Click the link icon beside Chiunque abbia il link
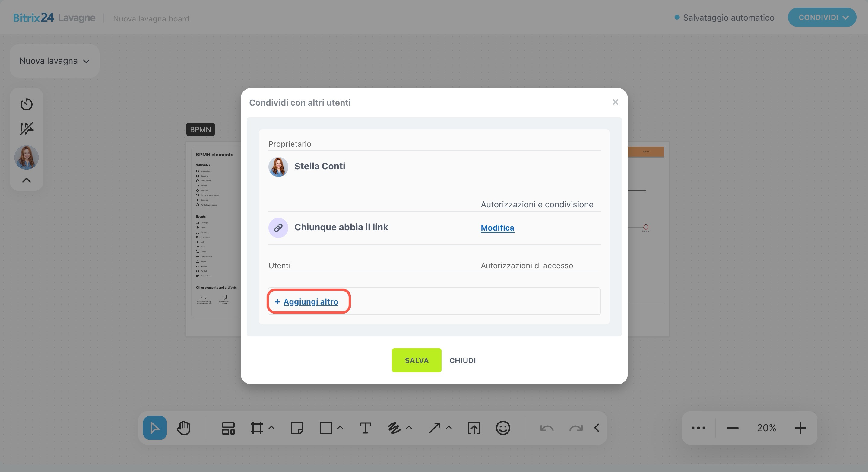Image resolution: width=868 pixels, height=472 pixels. tap(278, 228)
